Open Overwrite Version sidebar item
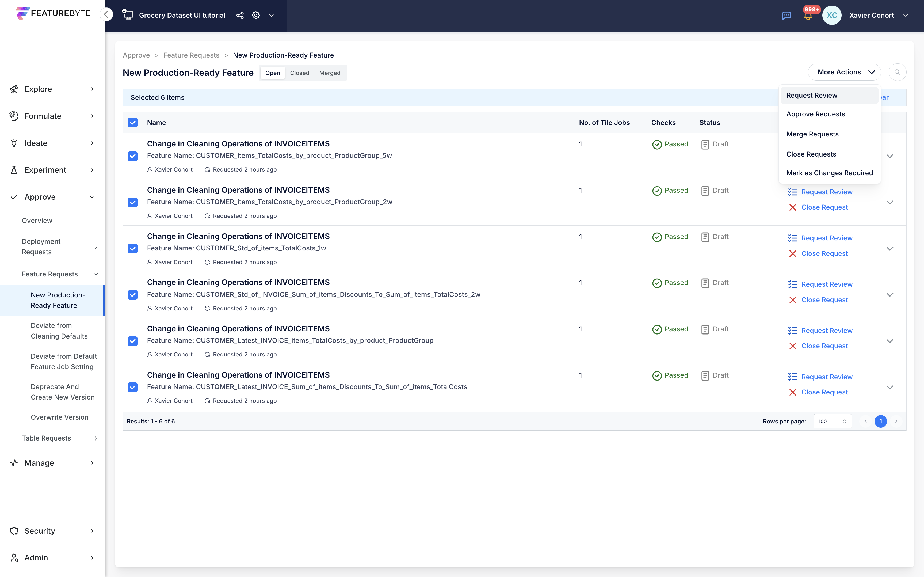Image resolution: width=924 pixels, height=577 pixels. (59, 417)
